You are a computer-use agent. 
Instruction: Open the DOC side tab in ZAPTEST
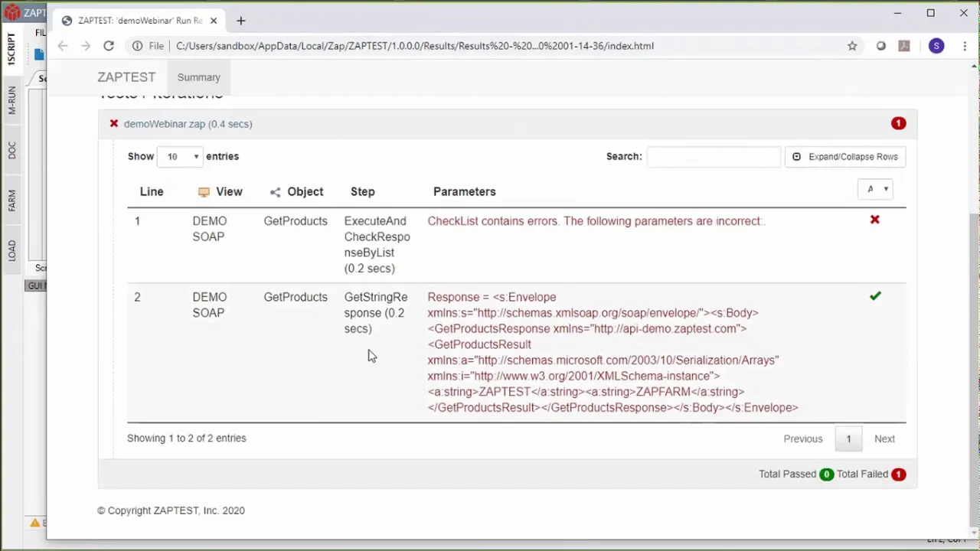(x=11, y=150)
